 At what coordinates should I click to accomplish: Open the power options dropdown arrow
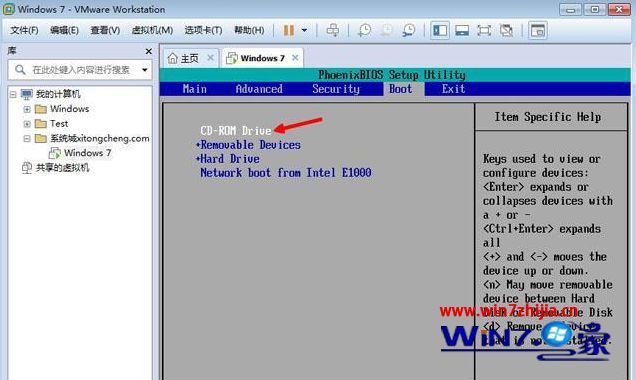click(304, 30)
